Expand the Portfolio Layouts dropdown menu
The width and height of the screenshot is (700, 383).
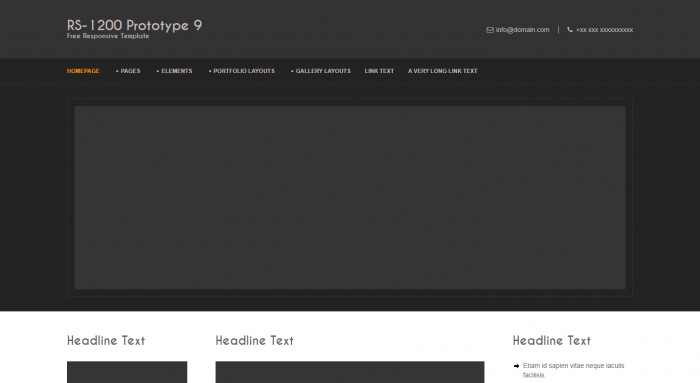[x=242, y=71]
